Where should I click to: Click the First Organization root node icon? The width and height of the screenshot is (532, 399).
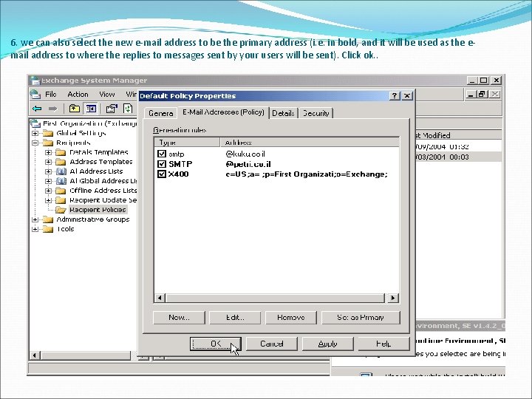click(x=35, y=123)
